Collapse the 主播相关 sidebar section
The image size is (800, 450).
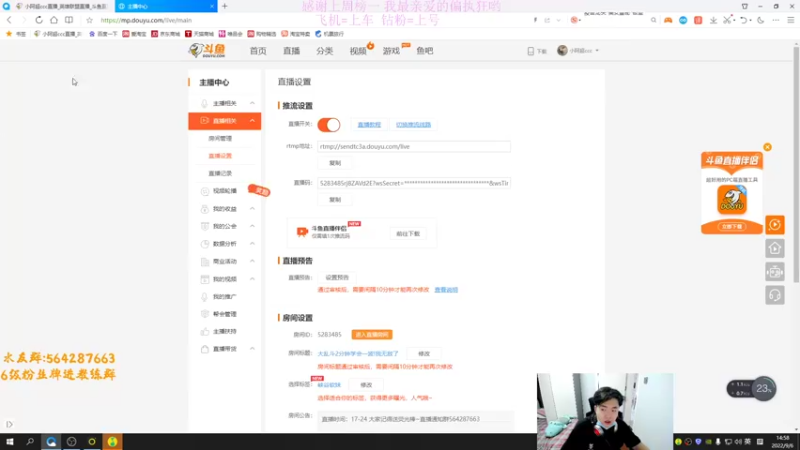(252, 103)
